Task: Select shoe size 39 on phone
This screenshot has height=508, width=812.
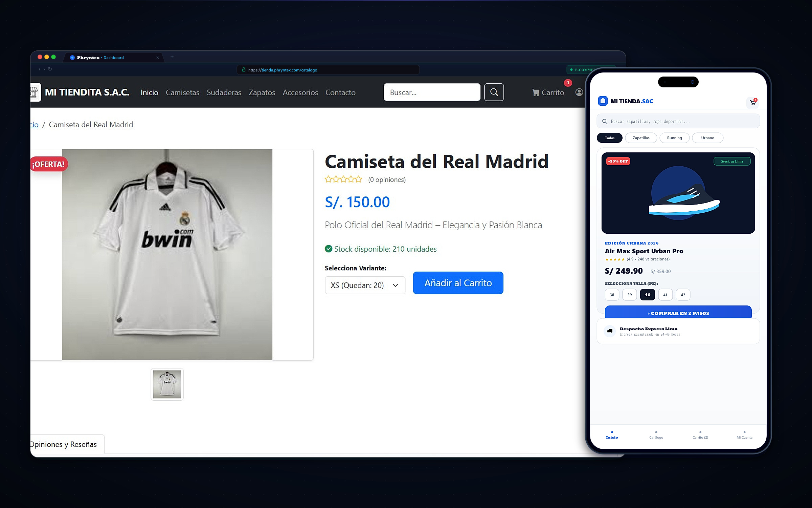Action: (x=629, y=295)
